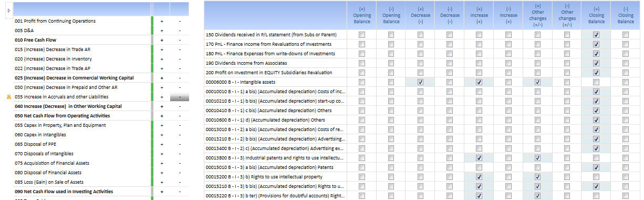The height and width of the screenshot is (200, 644).
Task: Click the (+) Other changes (+/-) column header
Action: (537, 15)
